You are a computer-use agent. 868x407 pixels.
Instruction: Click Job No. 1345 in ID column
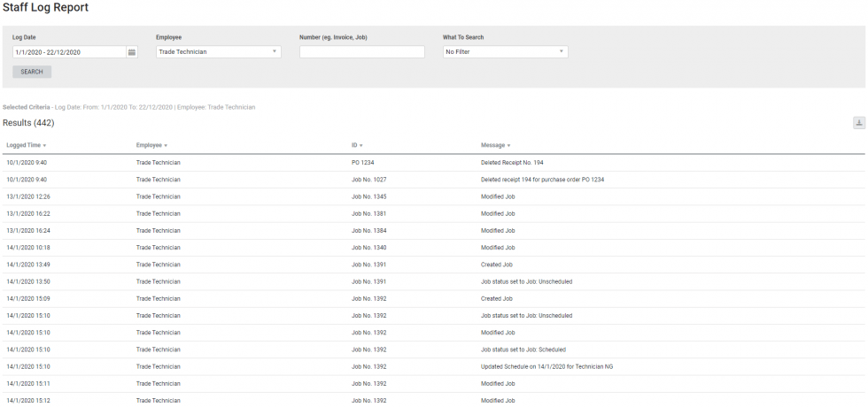pos(369,196)
